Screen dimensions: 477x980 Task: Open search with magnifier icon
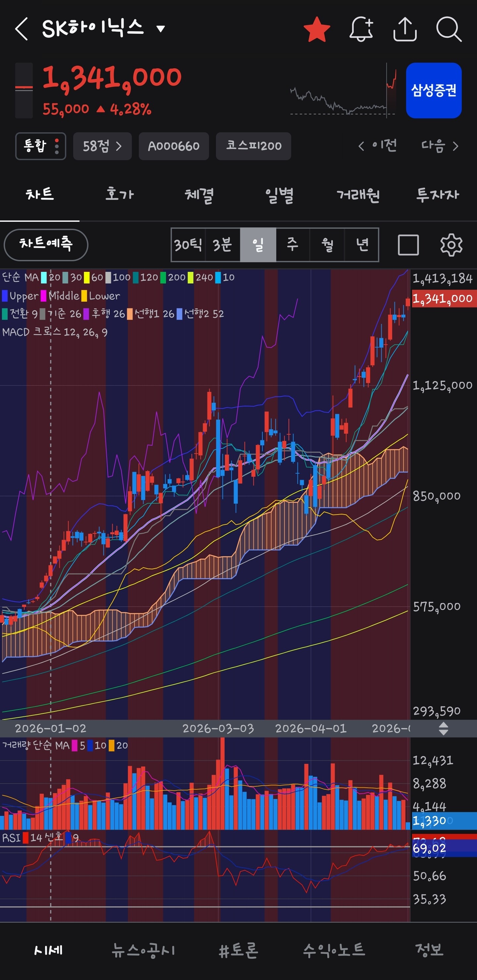[449, 29]
